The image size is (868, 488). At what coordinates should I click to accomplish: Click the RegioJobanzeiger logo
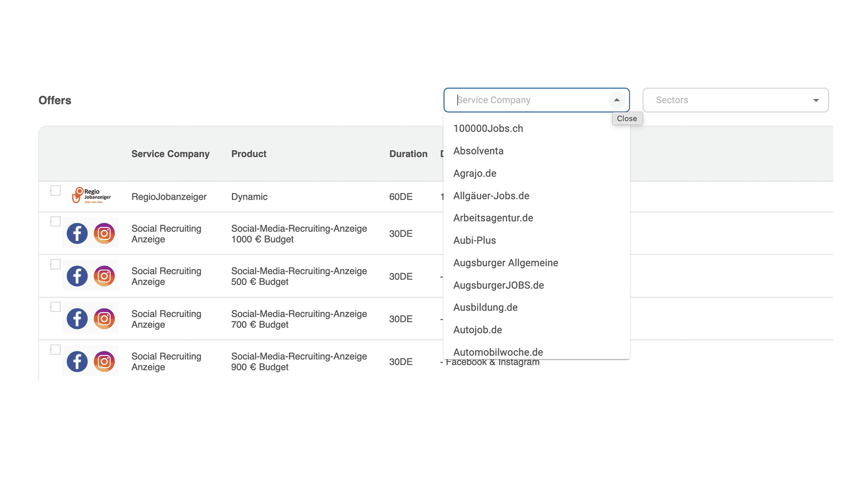(91, 196)
